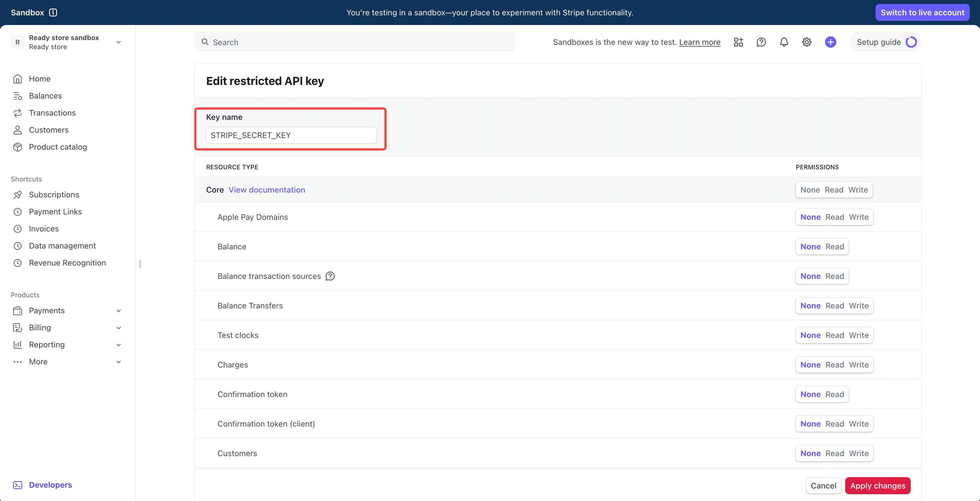980x501 pixels.
Task: Click the Setup guide progress circle
Action: coord(911,42)
